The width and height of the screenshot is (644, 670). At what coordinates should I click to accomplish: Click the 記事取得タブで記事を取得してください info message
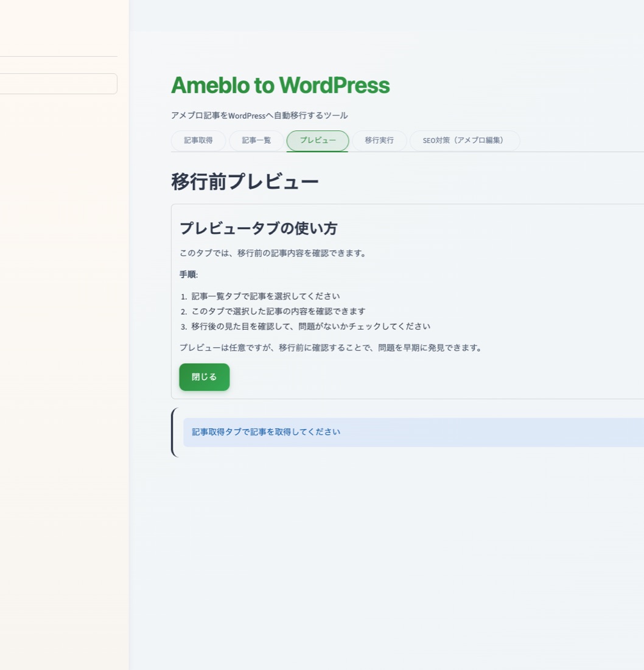[266, 432]
